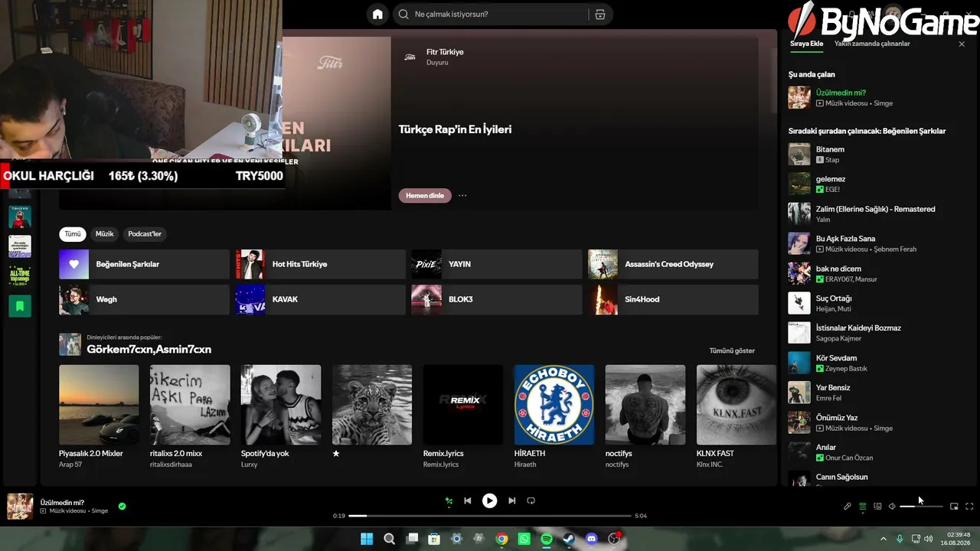The height and width of the screenshot is (551, 980).
Task: Open the Wegh shortcut tile
Action: coord(144,299)
